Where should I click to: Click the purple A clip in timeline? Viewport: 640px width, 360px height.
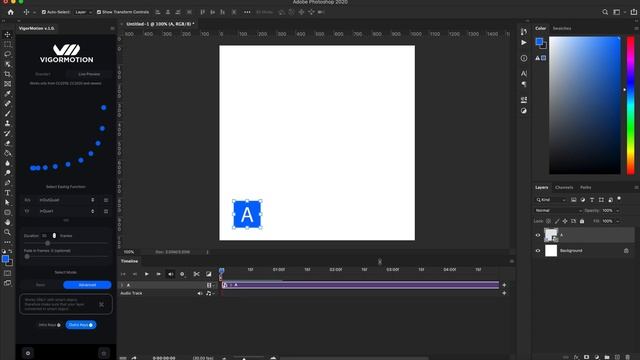click(x=360, y=285)
